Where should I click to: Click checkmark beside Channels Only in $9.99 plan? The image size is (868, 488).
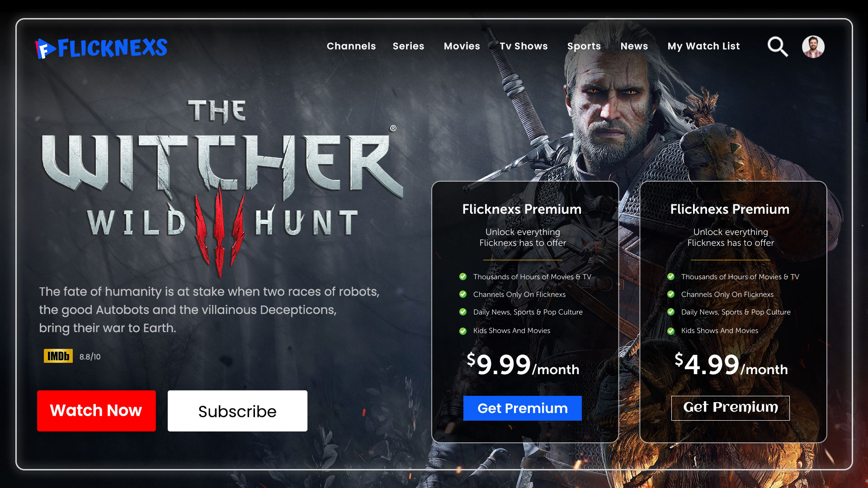[x=463, y=294]
